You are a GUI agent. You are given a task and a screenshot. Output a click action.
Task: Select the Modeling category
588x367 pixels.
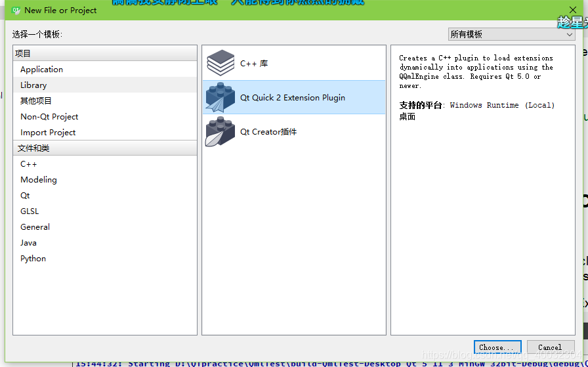tap(105, 179)
